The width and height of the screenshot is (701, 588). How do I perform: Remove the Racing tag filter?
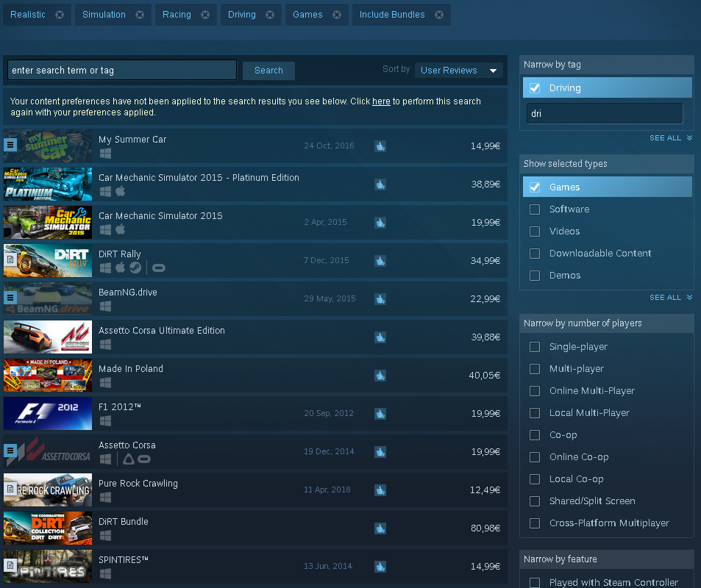[x=205, y=15]
